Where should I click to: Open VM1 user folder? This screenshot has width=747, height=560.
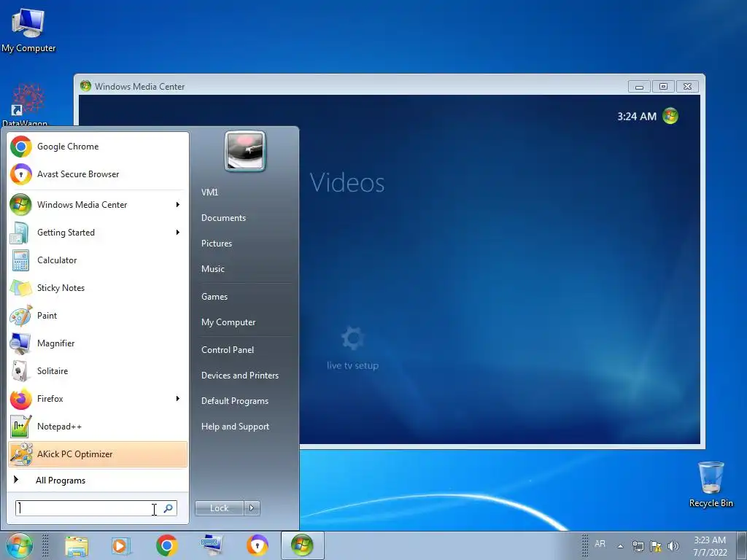209,192
